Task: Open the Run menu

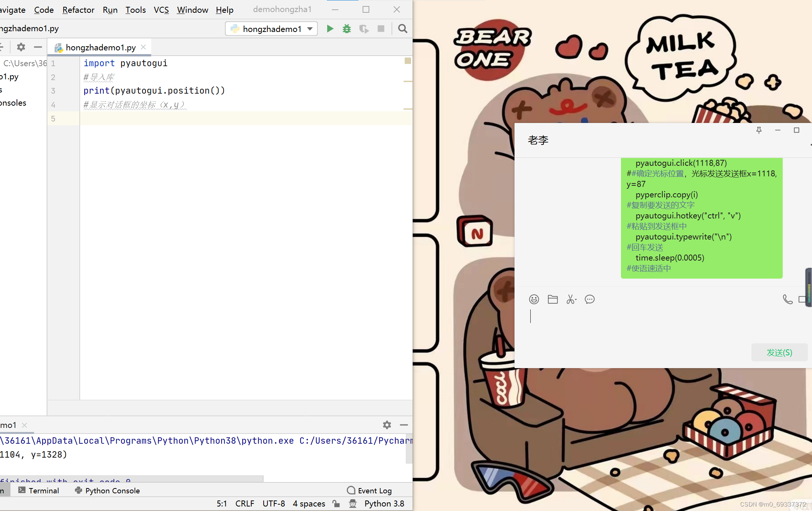Action: click(x=110, y=10)
